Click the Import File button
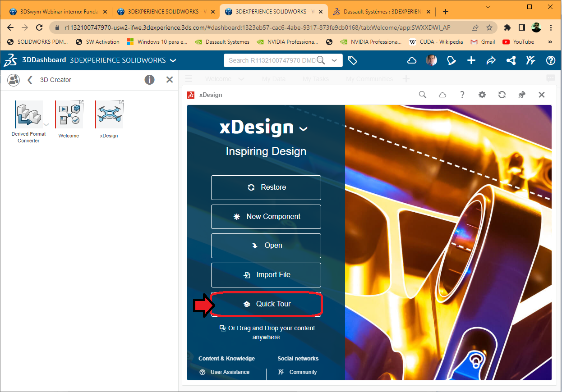Screen dimensions: 562x392 (x=266, y=275)
